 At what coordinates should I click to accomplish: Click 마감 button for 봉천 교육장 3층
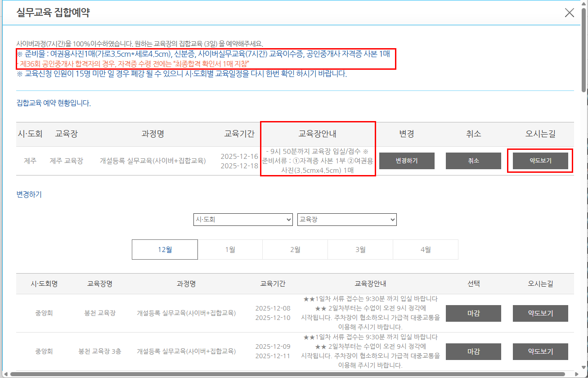pyautogui.click(x=473, y=351)
